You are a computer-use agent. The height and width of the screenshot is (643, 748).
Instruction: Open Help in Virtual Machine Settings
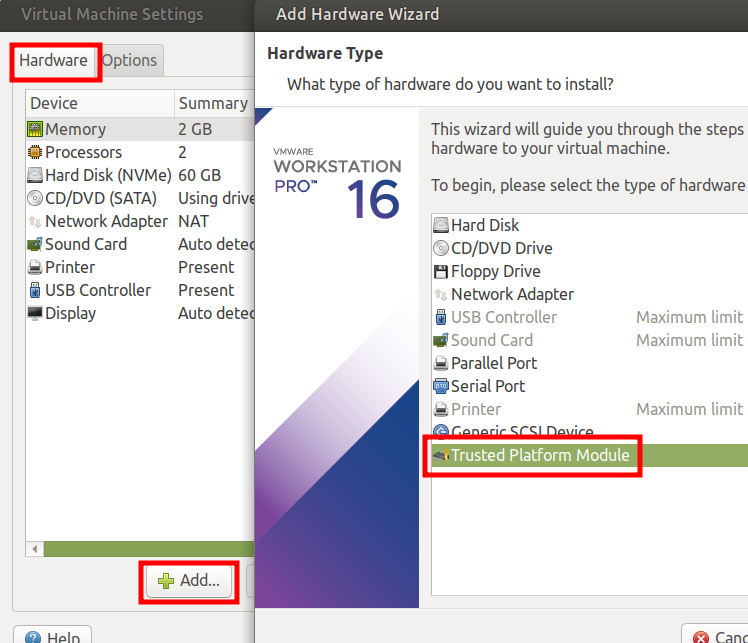52,635
